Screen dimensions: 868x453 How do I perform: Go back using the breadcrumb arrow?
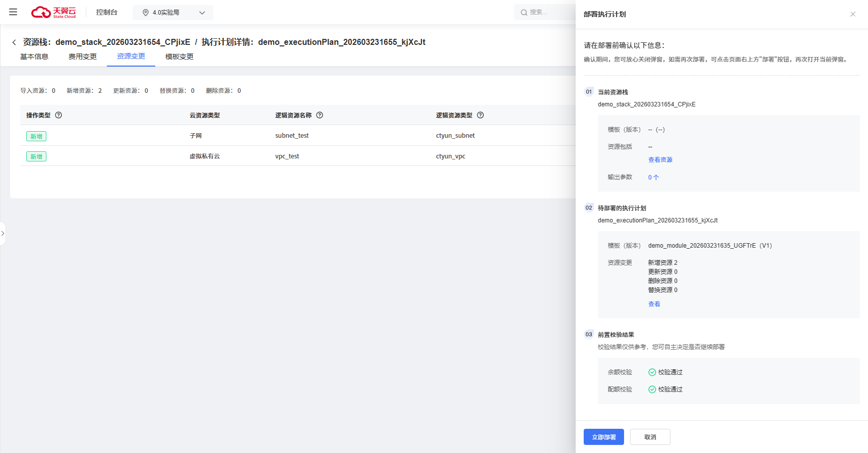(x=14, y=42)
